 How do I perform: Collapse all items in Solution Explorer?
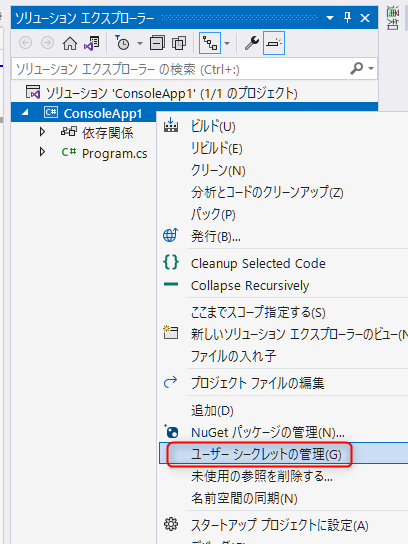(x=157, y=43)
